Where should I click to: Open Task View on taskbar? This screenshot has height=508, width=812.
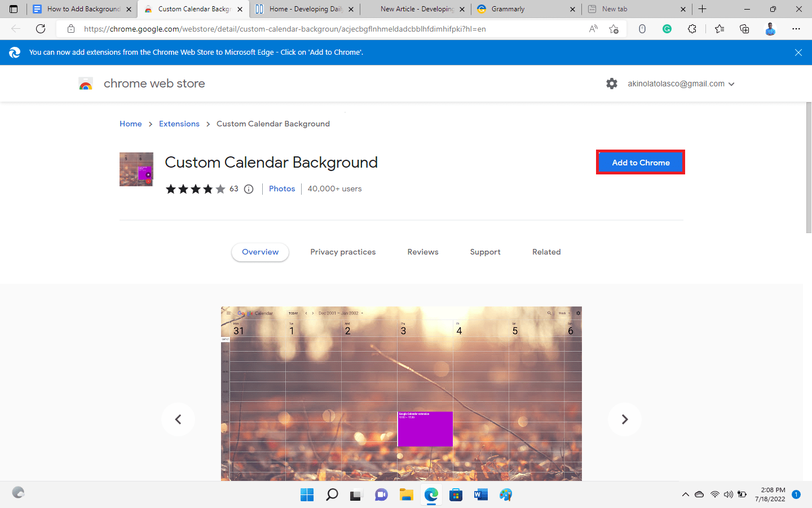click(356, 495)
